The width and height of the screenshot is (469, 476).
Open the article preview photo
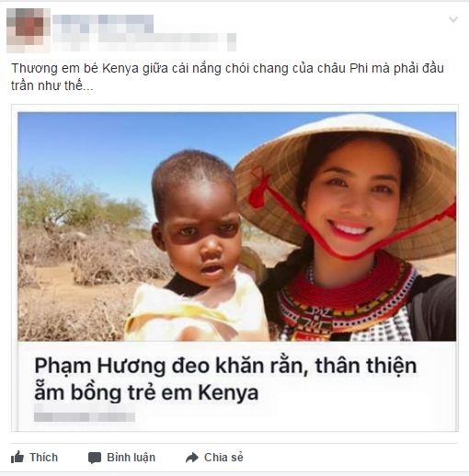click(236, 226)
